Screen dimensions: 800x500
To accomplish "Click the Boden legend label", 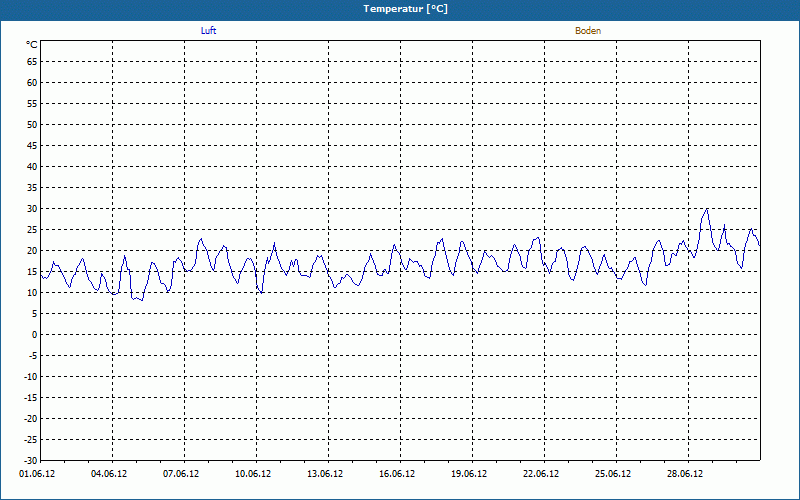I will point(588,31).
